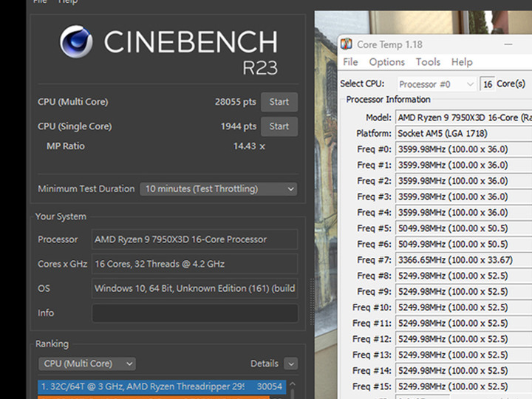The width and height of the screenshot is (532, 399).
Task: Click the Cinebench logo sphere icon
Action: [x=76, y=41]
